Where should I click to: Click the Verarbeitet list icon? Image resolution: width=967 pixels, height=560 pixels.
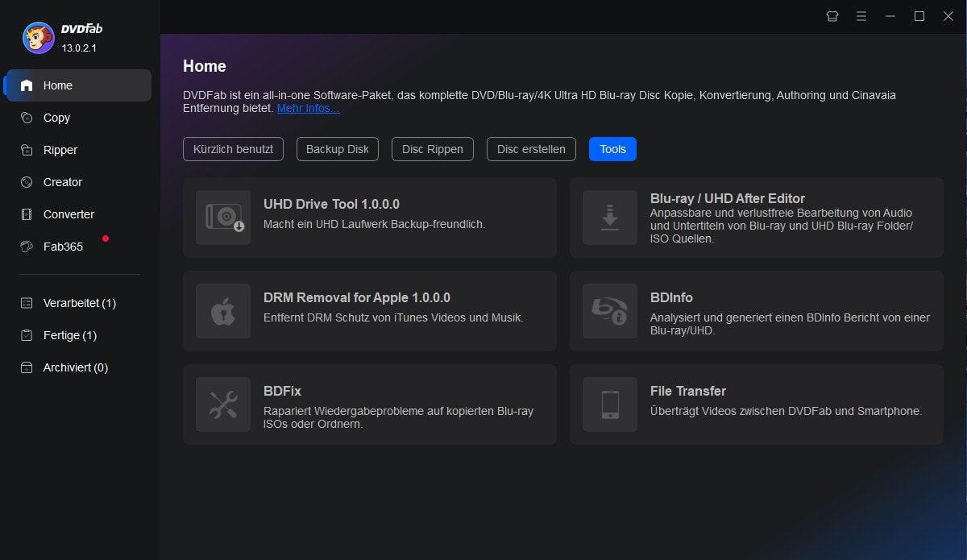[x=27, y=303]
